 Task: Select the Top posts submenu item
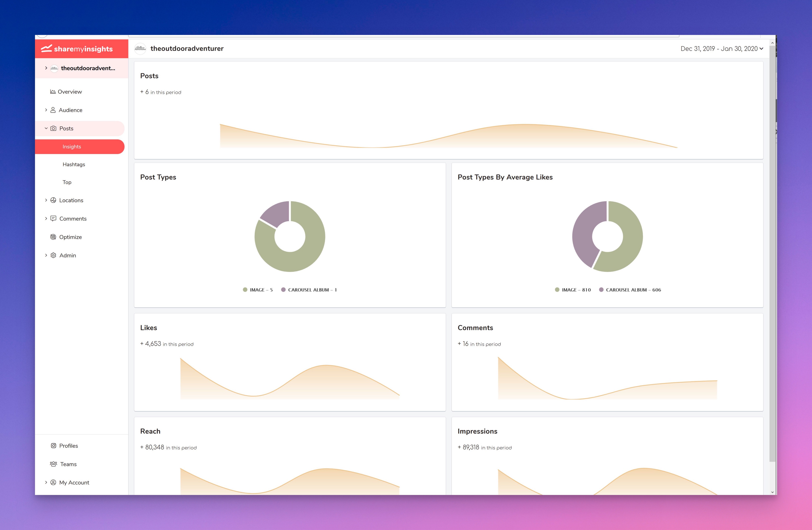67,182
